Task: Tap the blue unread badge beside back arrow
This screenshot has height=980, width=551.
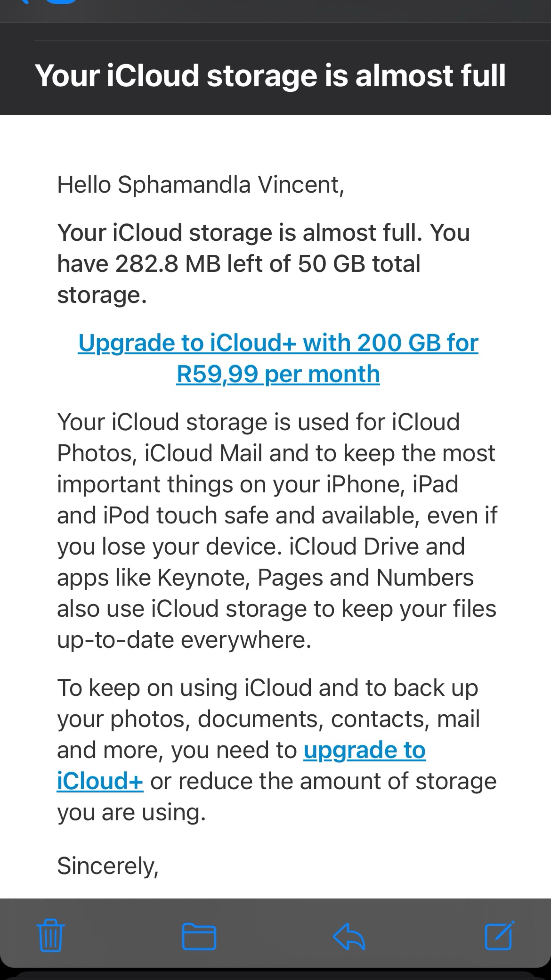Action: (x=61, y=2)
